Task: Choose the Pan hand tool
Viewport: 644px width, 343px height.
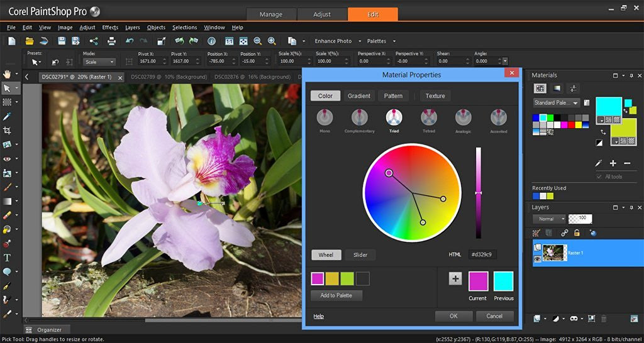Action: 8,73
